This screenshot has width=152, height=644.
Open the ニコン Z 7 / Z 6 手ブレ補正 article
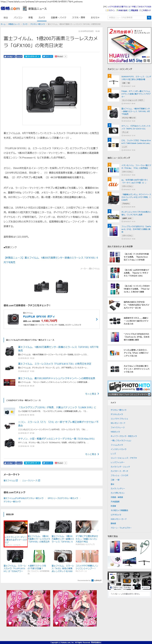click(x=58, y=424)
